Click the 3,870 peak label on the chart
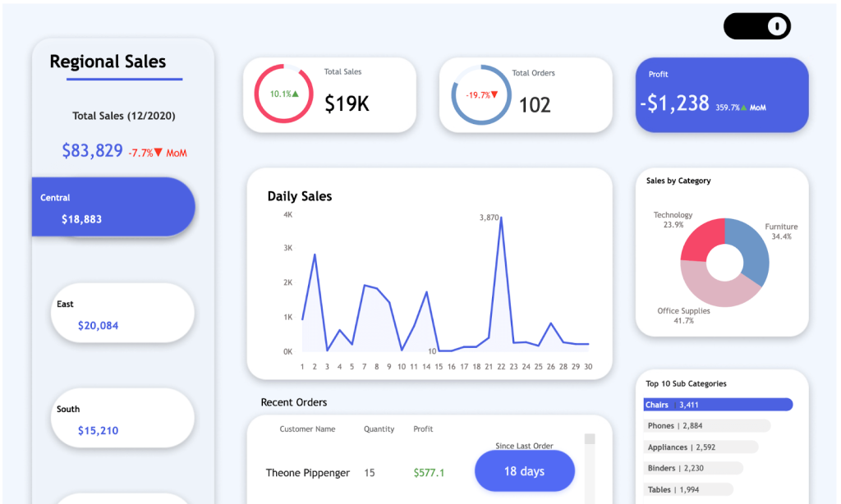 pyautogui.click(x=489, y=218)
